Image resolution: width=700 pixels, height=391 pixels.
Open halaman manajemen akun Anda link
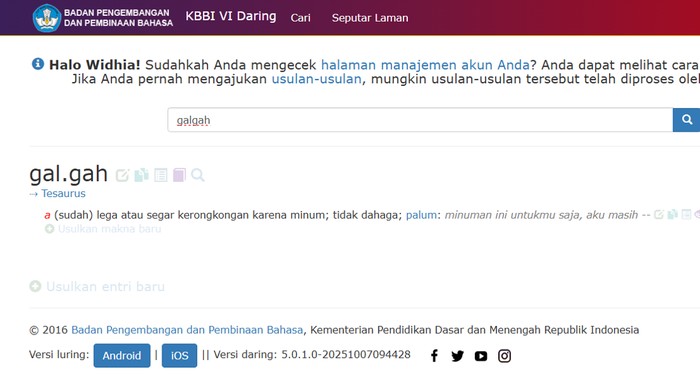point(425,65)
